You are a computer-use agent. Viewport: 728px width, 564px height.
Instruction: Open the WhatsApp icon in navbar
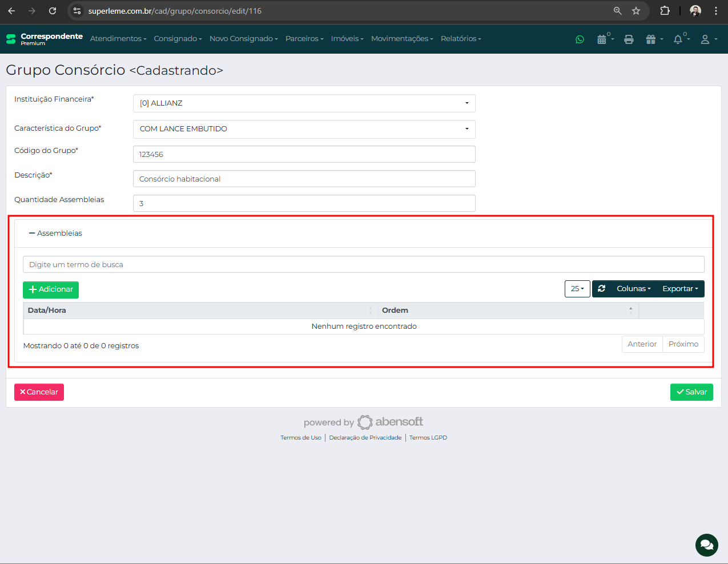580,39
